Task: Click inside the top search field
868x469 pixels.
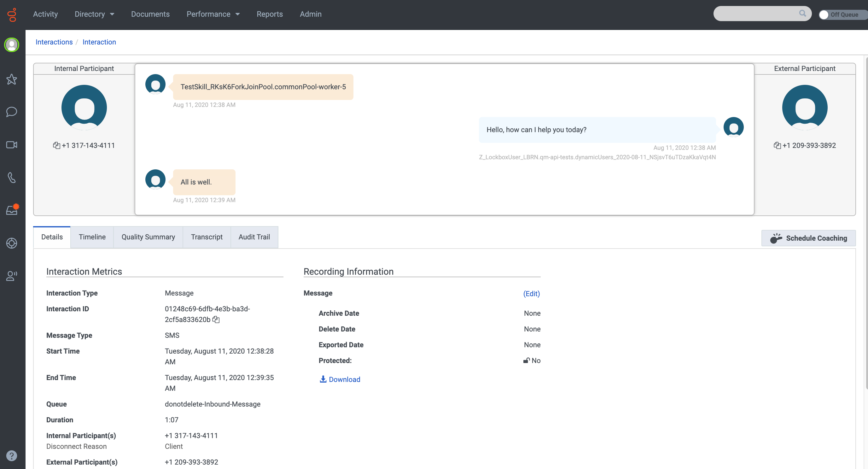Action: click(x=755, y=14)
